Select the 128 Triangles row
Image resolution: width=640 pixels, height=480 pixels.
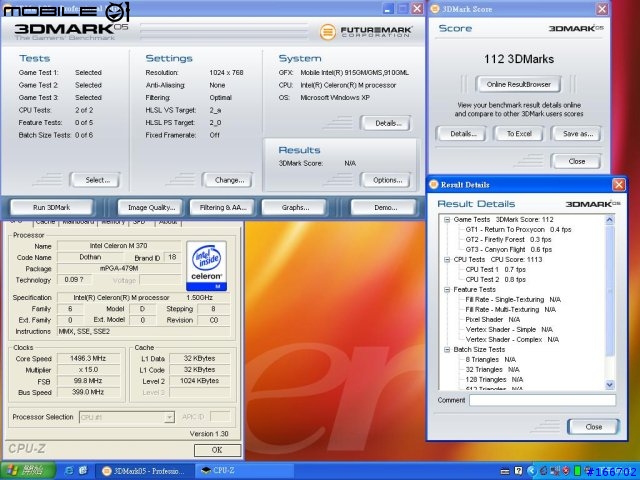click(x=494, y=380)
